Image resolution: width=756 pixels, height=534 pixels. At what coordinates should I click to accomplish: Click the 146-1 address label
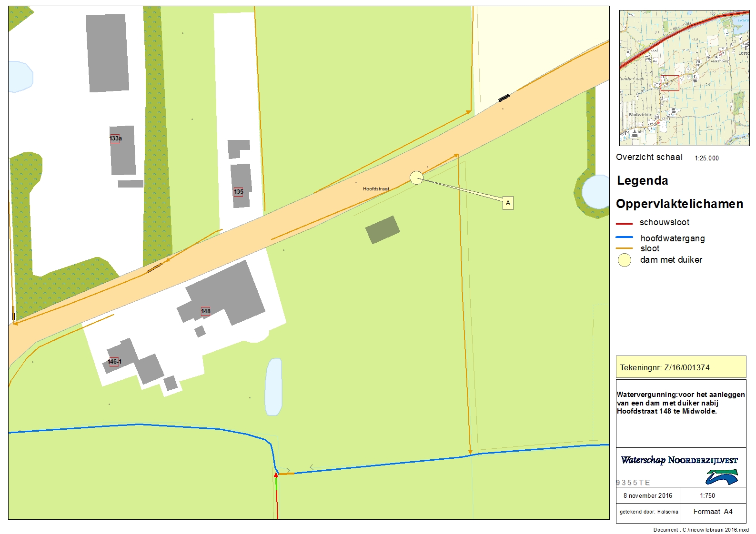point(114,362)
